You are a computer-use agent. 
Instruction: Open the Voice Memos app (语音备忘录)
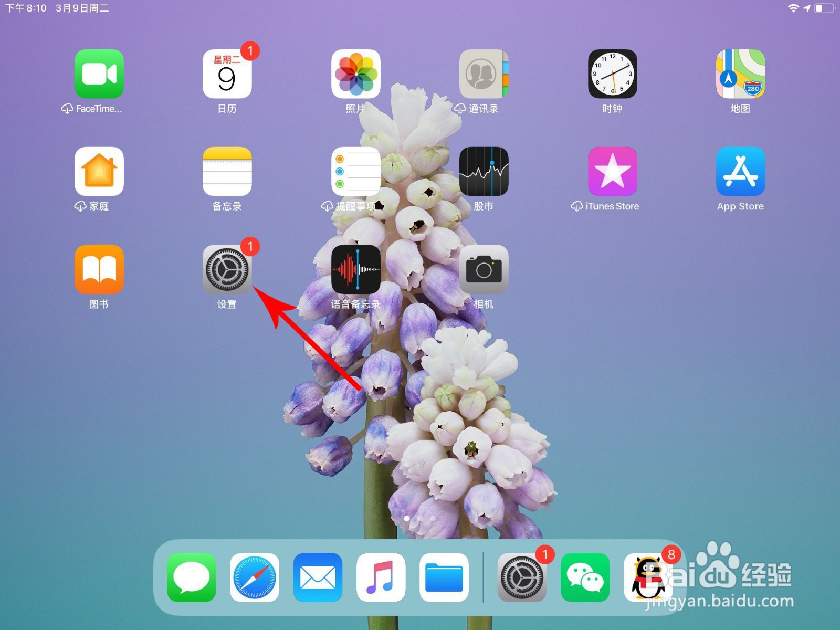355,269
